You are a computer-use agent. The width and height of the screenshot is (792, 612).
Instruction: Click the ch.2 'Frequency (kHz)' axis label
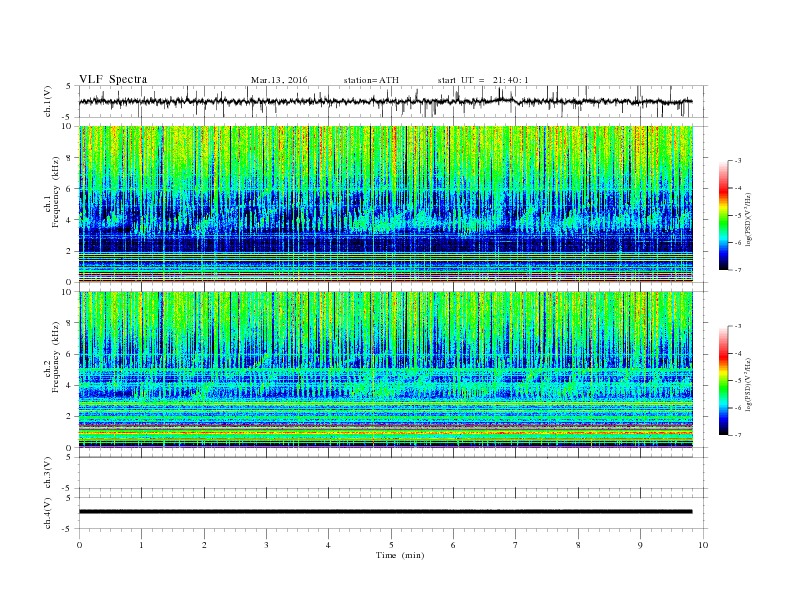[56, 358]
